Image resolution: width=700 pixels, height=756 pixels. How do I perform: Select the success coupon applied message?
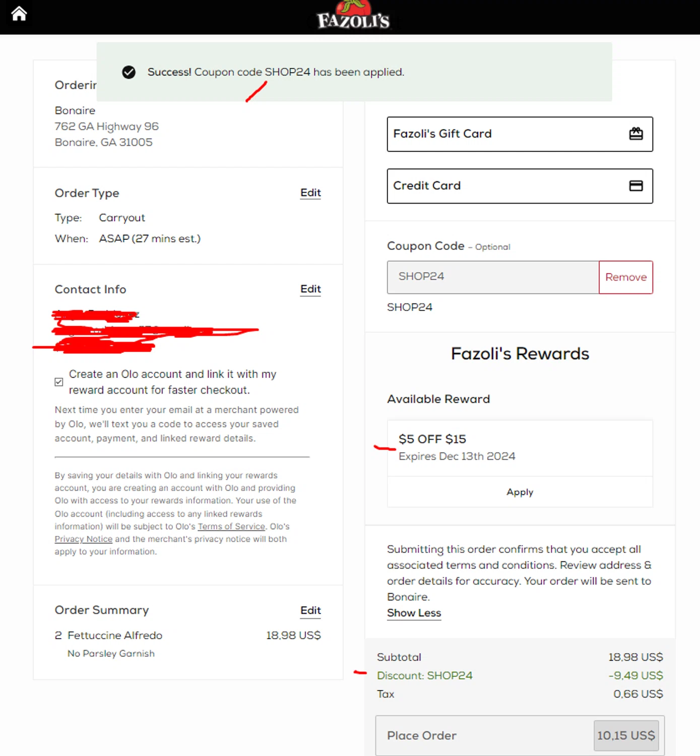pyautogui.click(x=276, y=72)
